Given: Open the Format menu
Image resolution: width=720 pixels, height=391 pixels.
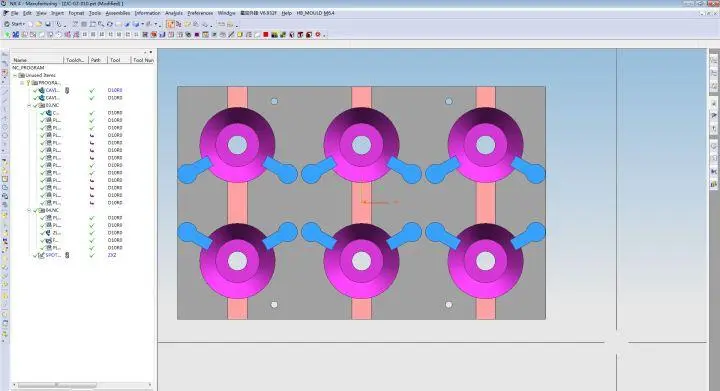Looking at the screenshot, I should pos(76,13).
